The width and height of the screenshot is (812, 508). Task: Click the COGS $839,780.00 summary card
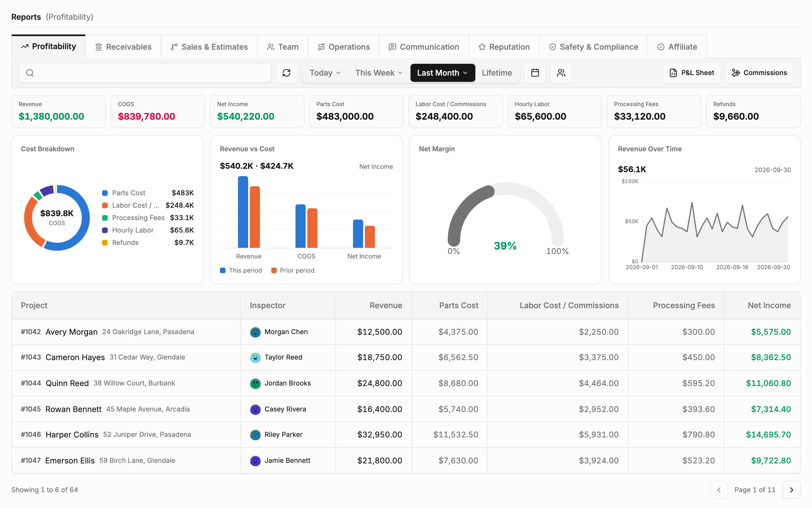(x=158, y=111)
